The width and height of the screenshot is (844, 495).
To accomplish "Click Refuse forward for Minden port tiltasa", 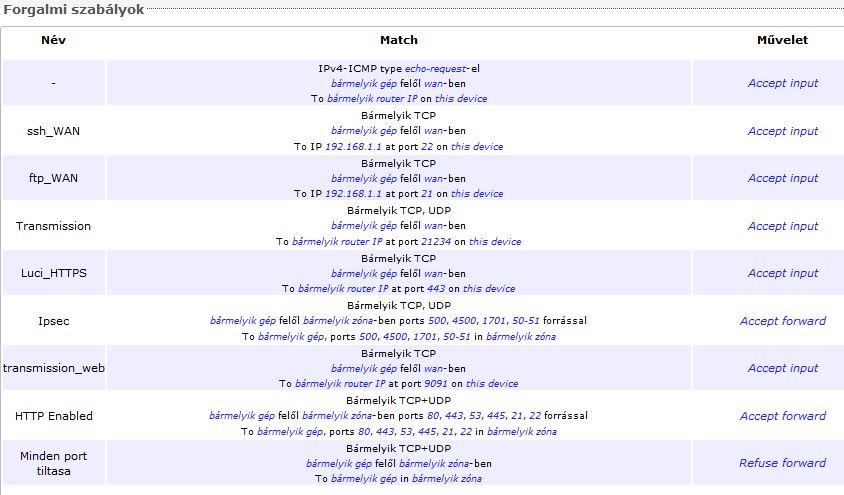I will click(783, 463).
